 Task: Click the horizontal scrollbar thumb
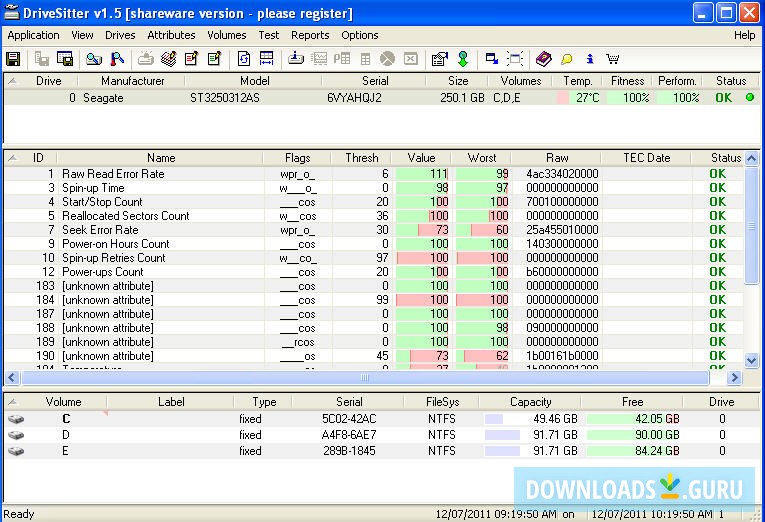click(365, 377)
